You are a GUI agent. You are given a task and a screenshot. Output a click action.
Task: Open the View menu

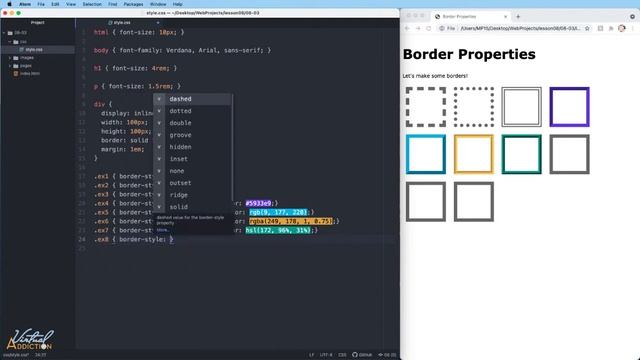71,4
